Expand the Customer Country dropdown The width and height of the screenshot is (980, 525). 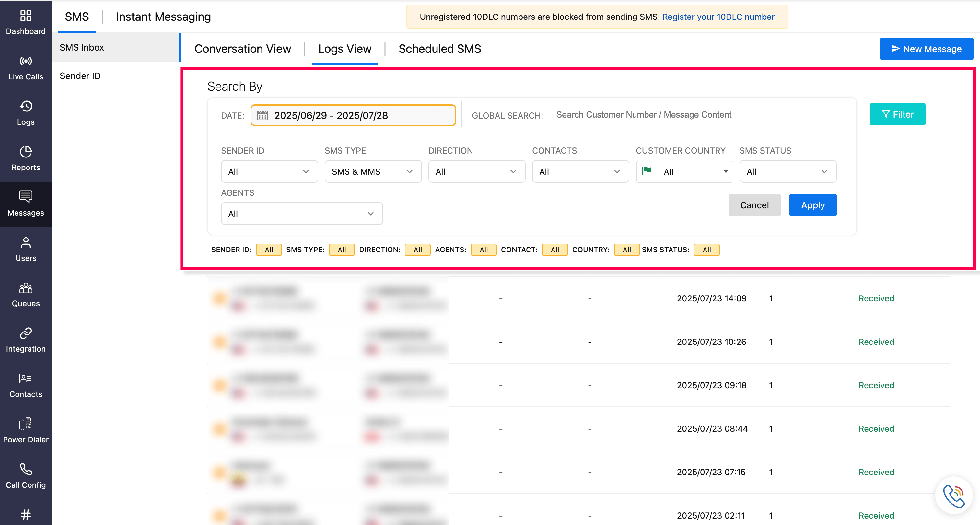(x=684, y=171)
